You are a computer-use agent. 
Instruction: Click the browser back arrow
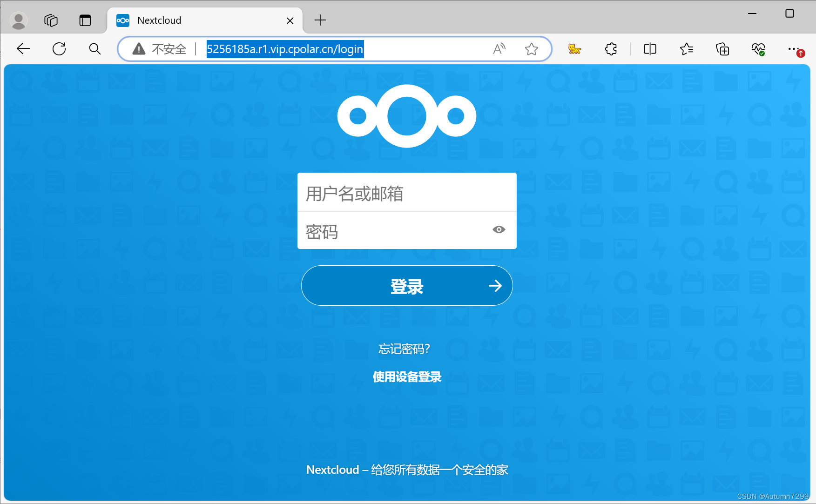(23, 49)
